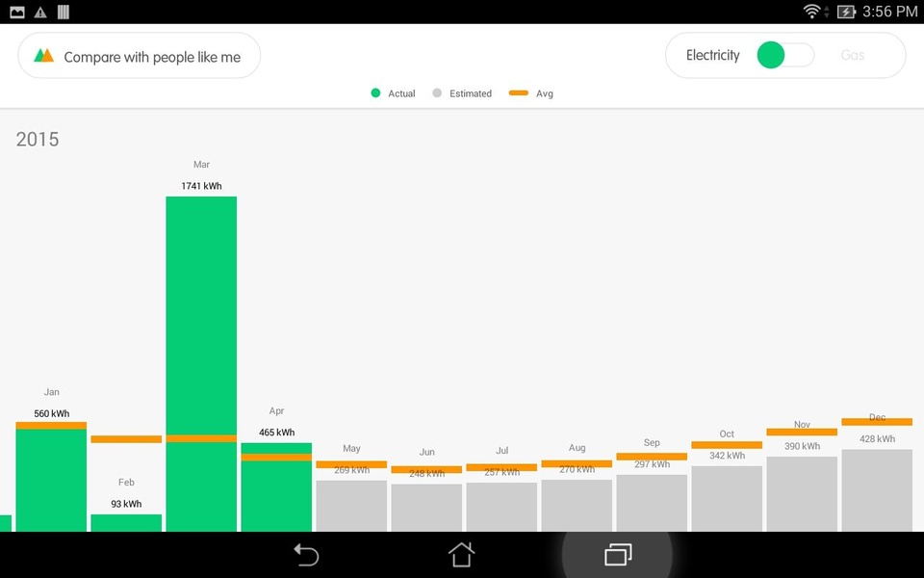The image size is (924, 578).
Task: Tap the Android back icon
Action: click(306, 555)
